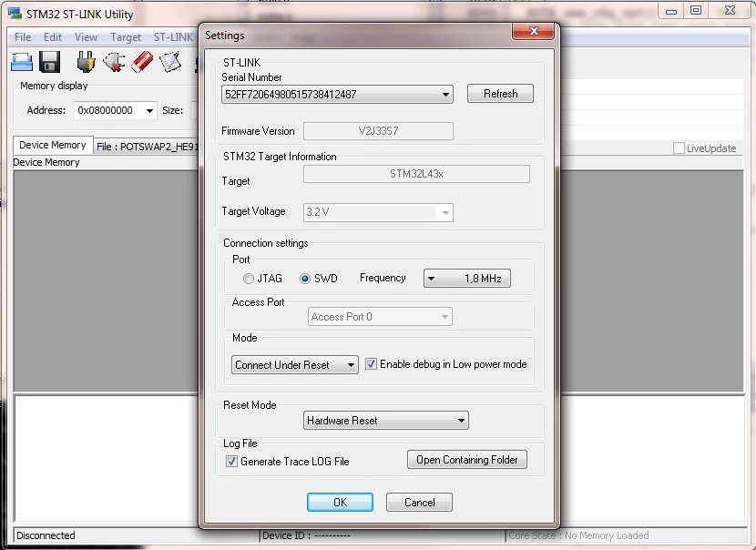This screenshot has height=550, width=756.
Task: Select the SWD port radio button
Action: (305, 279)
